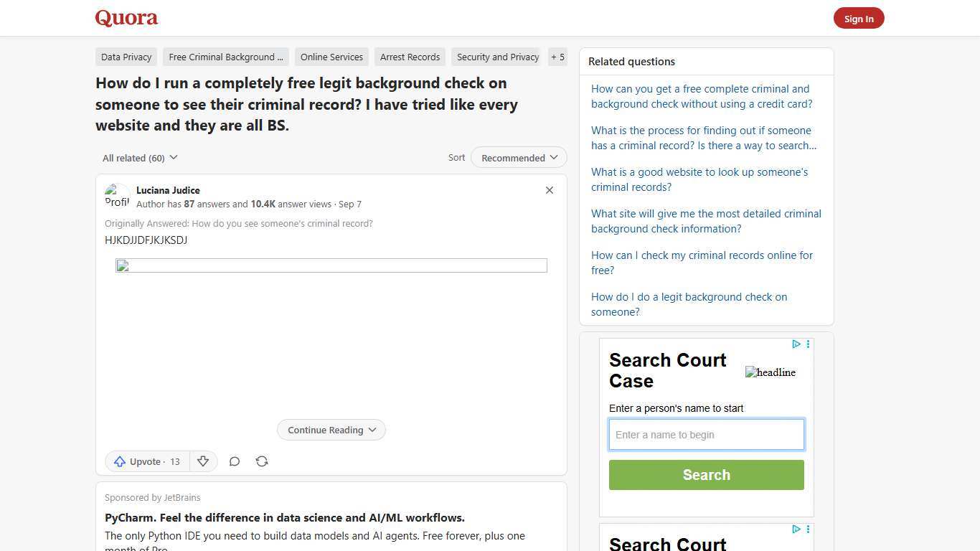Select the Data Privacy topic tab
The height and width of the screenshot is (551, 980).
point(126,57)
